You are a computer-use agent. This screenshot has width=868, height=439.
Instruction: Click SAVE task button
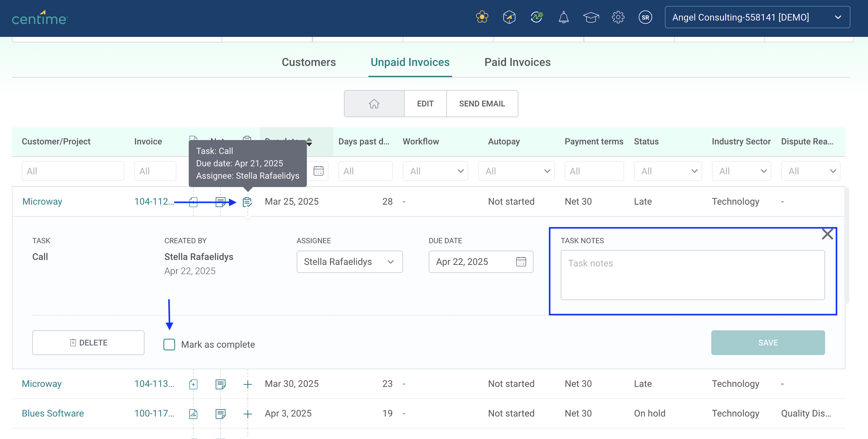[x=768, y=343]
